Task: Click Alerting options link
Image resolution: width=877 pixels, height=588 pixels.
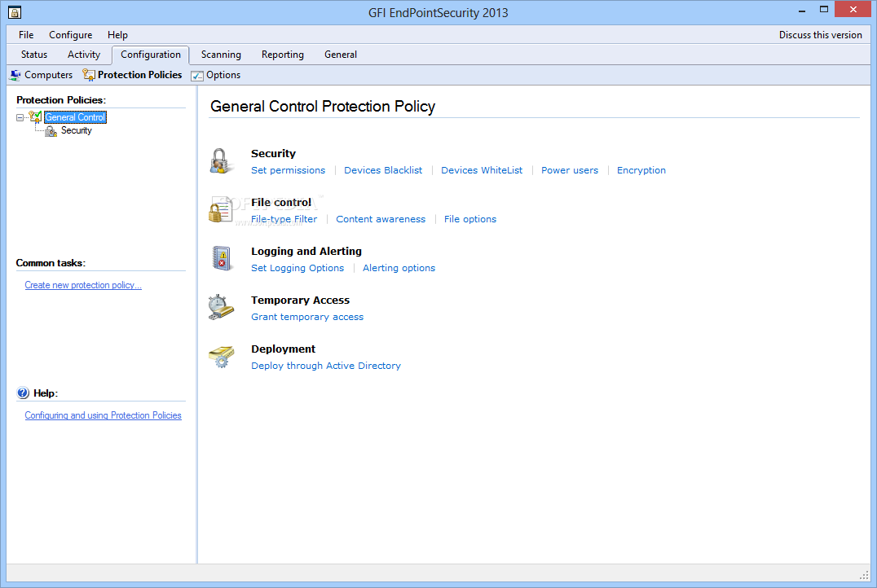Action: 399,268
